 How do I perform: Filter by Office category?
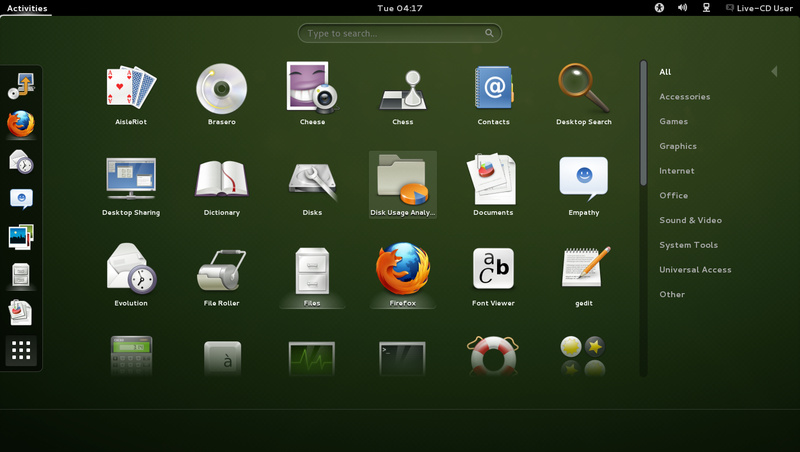coord(673,195)
